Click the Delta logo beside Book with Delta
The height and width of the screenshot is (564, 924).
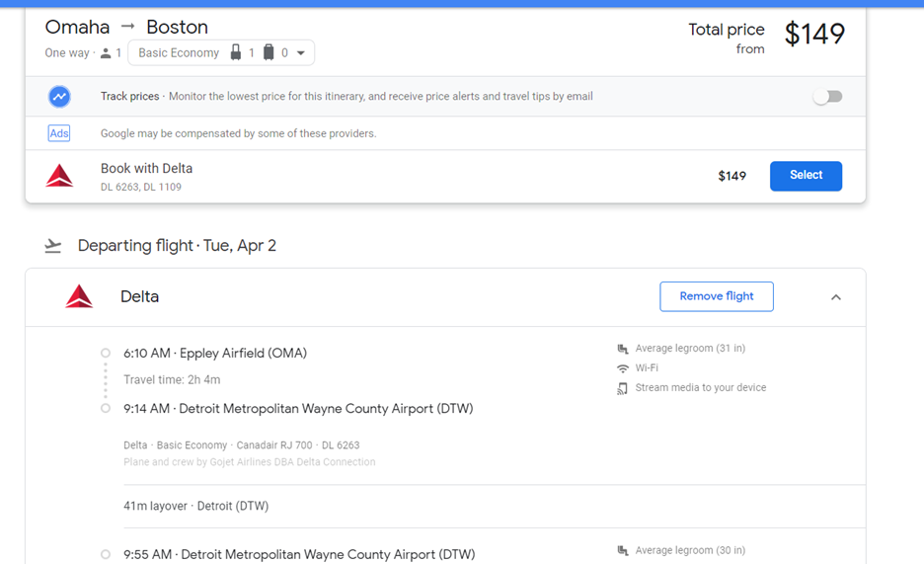pos(59,177)
